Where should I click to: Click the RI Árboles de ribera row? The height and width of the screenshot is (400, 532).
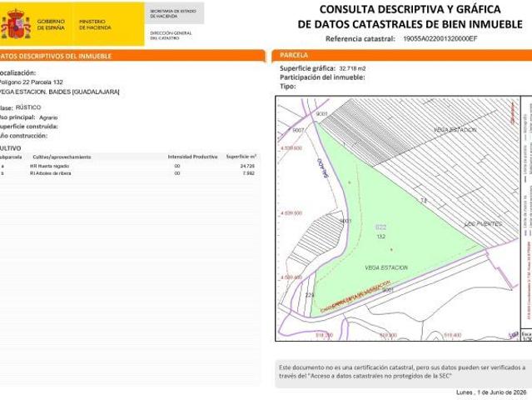click(x=128, y=173)
